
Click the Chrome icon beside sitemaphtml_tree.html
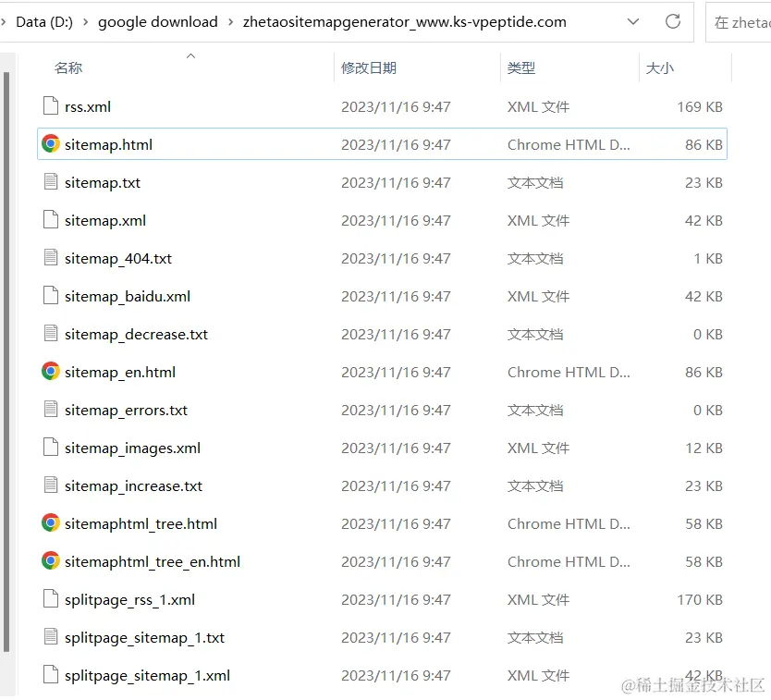51,522
